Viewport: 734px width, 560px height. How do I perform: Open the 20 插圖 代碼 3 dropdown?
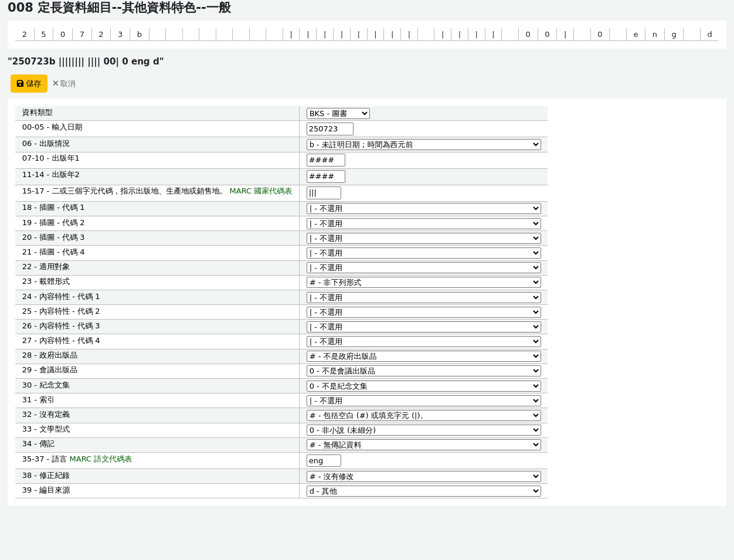click(x=424, y=238)
